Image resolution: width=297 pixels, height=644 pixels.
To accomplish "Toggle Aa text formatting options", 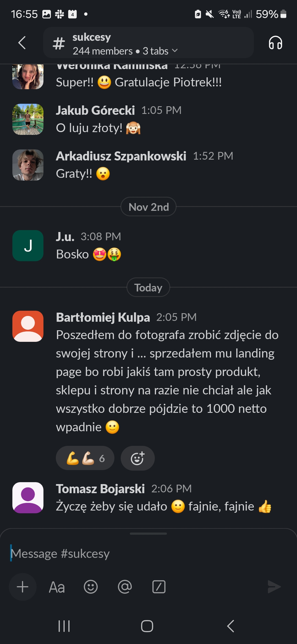I will tap(57, 587).
